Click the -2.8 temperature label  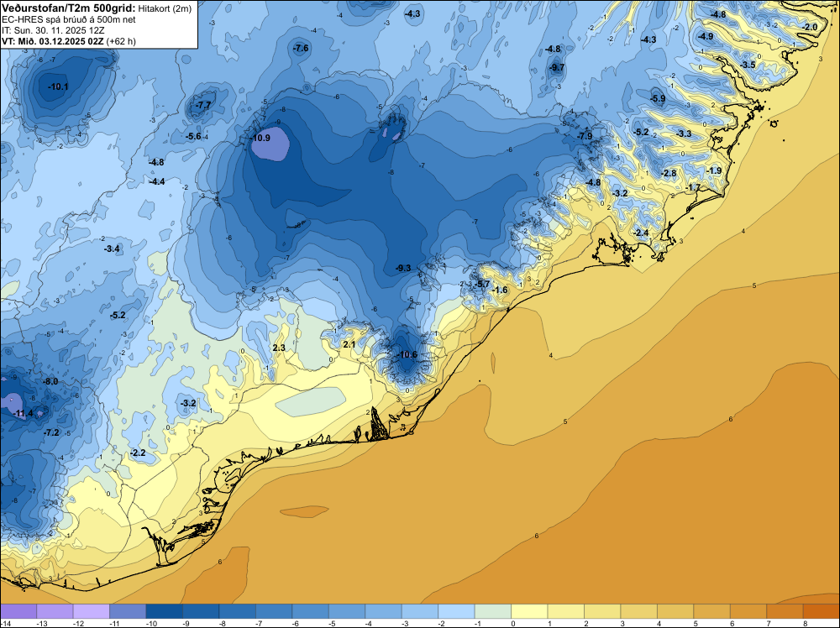click(x=669, y=173)
